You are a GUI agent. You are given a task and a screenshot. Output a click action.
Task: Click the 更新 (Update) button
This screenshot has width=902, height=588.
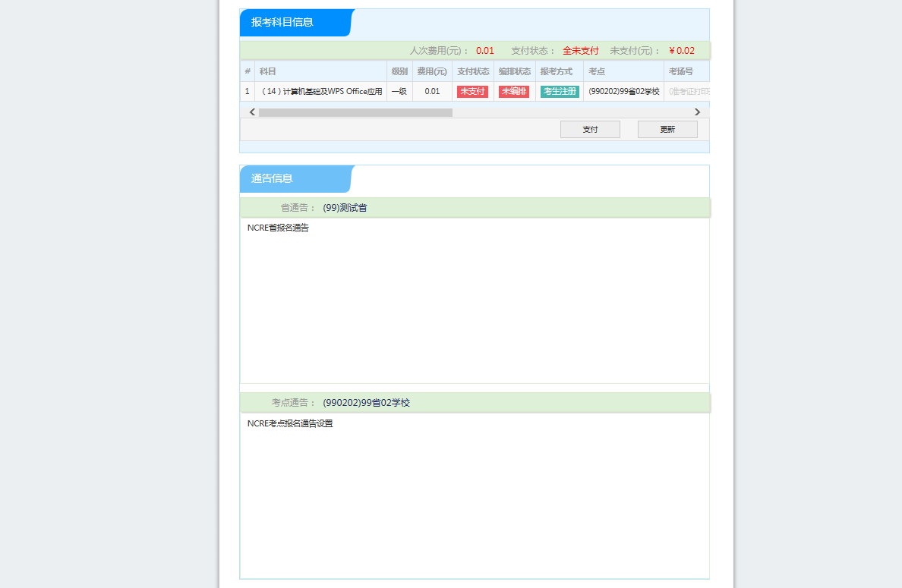pyautogui.click(x=667, y=129)
